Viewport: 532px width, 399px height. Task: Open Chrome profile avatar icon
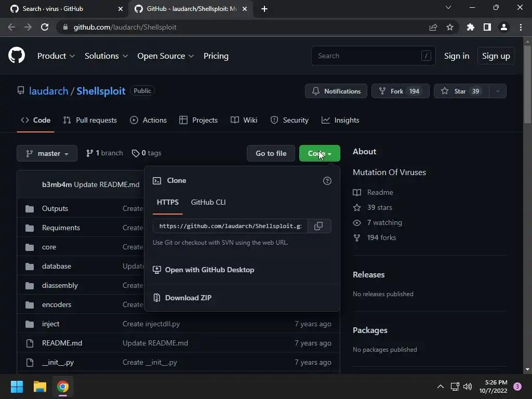tap(504, 27)
